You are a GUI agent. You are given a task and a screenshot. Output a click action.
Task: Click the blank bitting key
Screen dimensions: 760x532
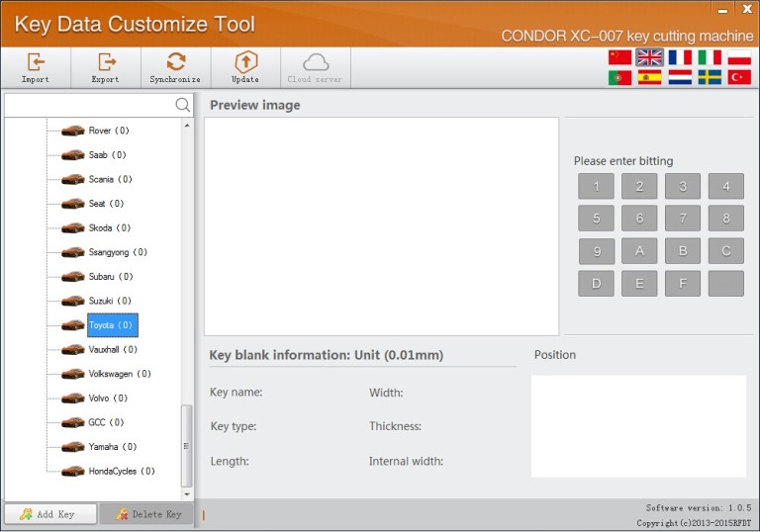tap(726, 284)
